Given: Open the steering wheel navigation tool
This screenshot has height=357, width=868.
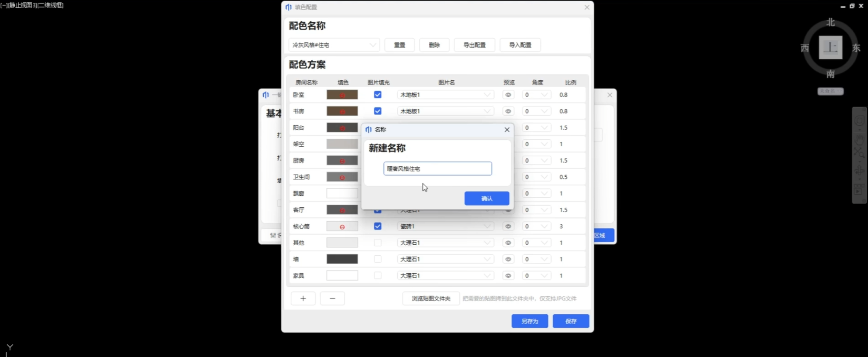Looking at the screenshot, I should 859,121.
